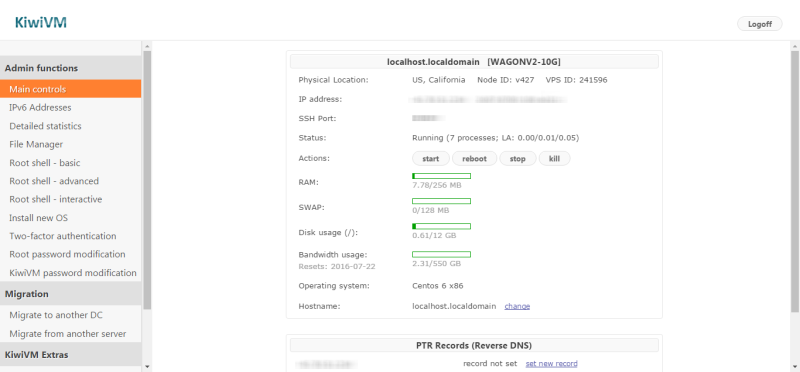Start the VPS with start button

tap(431, 159)
